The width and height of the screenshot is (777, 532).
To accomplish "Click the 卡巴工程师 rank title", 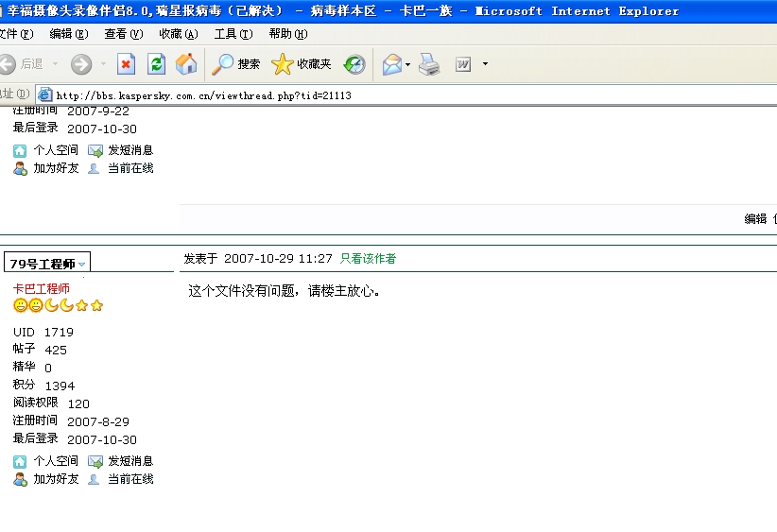I will (42, 289).
